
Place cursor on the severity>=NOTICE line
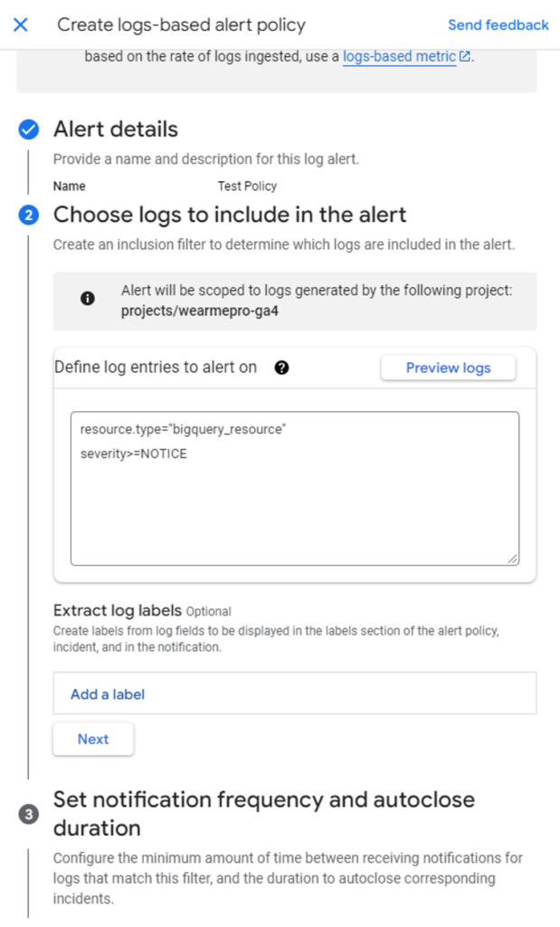[x=134, y=454]
